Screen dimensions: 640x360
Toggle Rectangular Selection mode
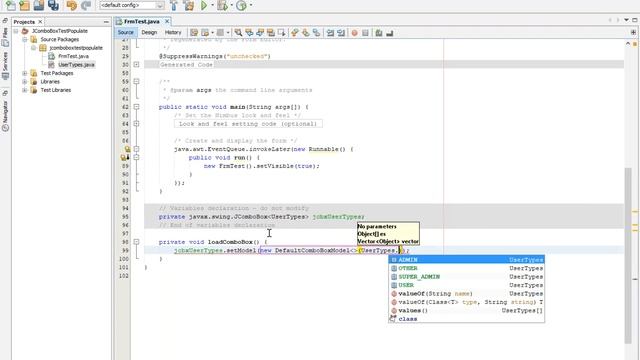pos(282,33)
